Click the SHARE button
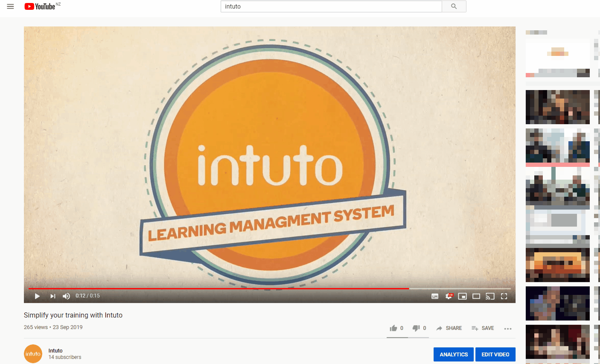 (x=449, y=328)
